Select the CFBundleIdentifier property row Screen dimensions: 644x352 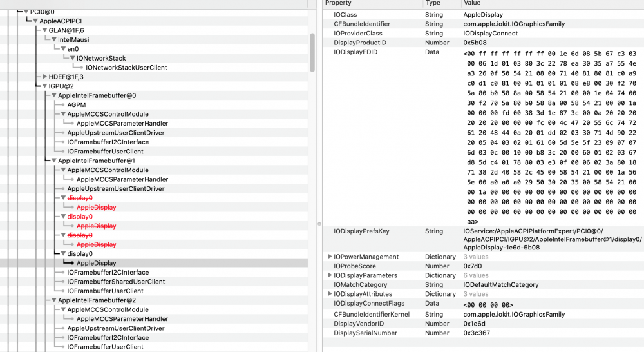[x=483, y=24]
